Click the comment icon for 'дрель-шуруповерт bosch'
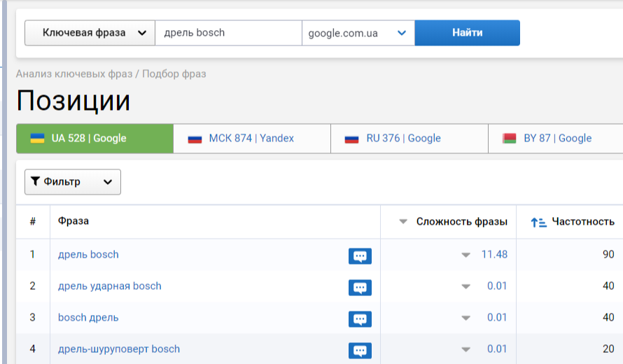 coord(360,351)
